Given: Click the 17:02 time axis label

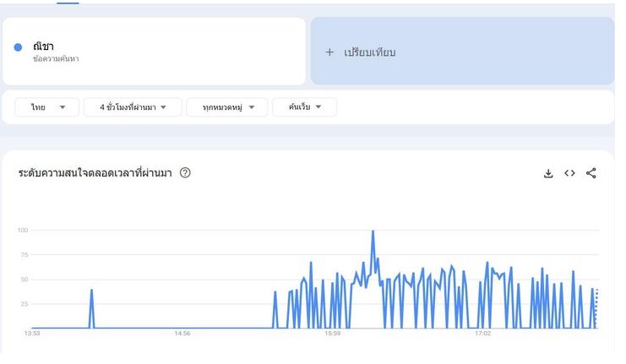Looking at the screenshot, I should click(x=482, y=334).
